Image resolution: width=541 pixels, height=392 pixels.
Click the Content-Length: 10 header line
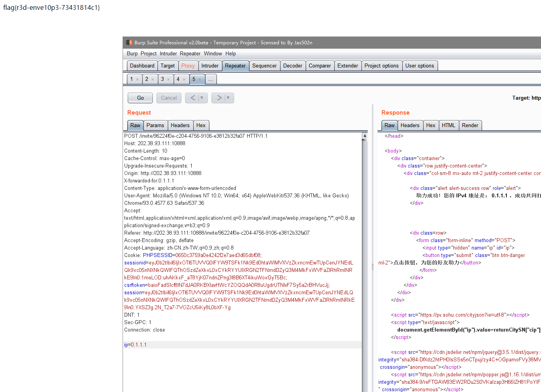pos(146,151)
